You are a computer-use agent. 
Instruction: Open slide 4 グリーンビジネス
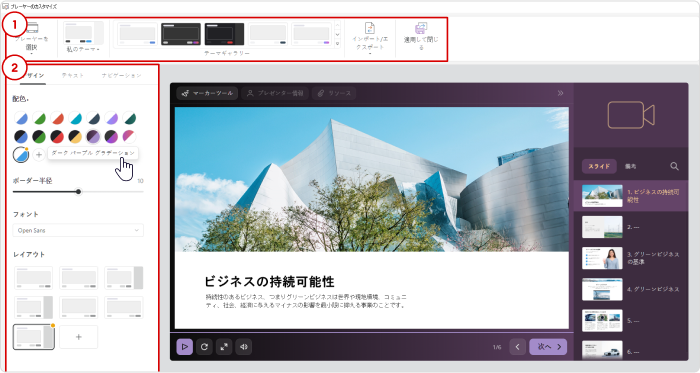point(630,289)
